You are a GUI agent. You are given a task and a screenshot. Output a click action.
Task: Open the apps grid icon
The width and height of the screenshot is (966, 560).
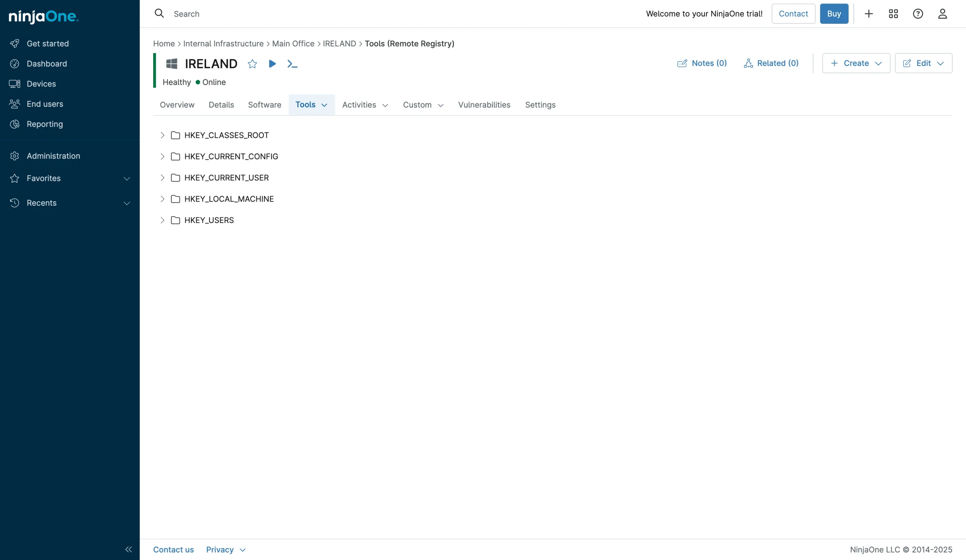coord(893,14)
